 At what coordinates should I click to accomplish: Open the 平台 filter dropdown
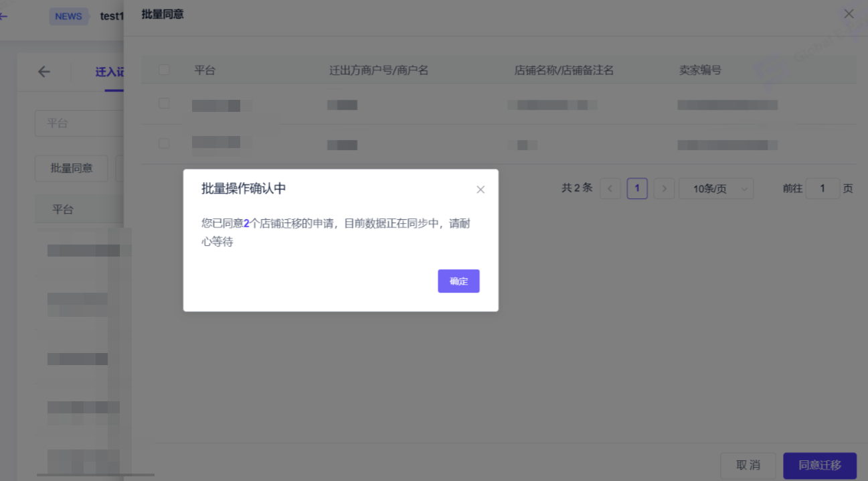tap(79, 124)
